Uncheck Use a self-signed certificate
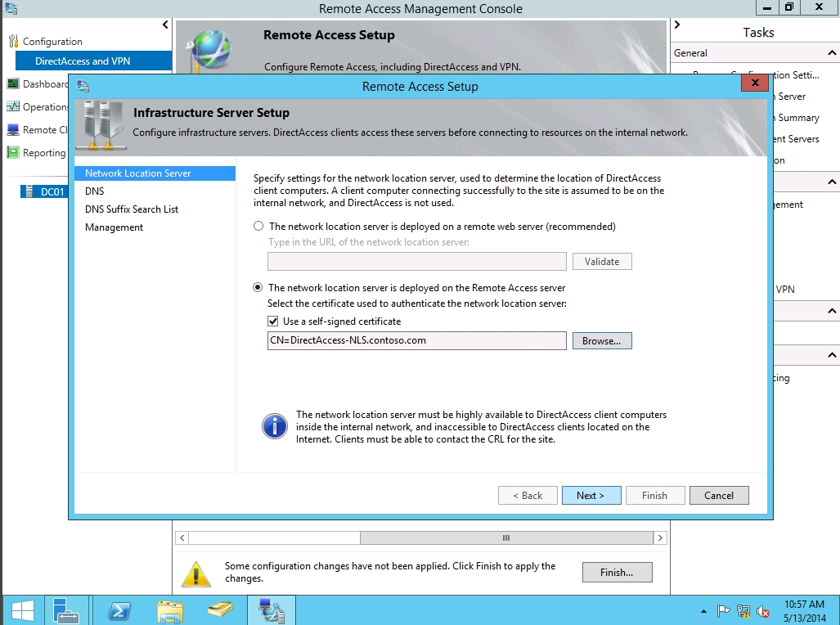The height and width of the screenshot is (625, 840). pos(273,321)
